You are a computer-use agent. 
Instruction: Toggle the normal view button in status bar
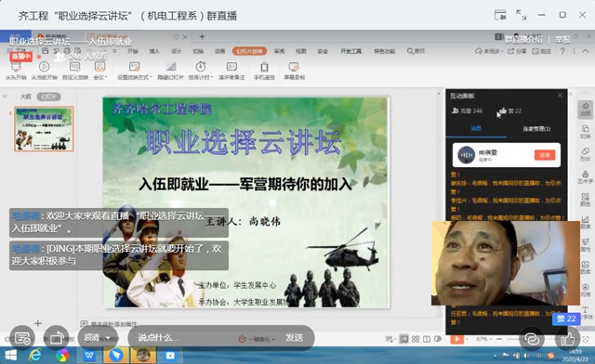tap(404, 339)
